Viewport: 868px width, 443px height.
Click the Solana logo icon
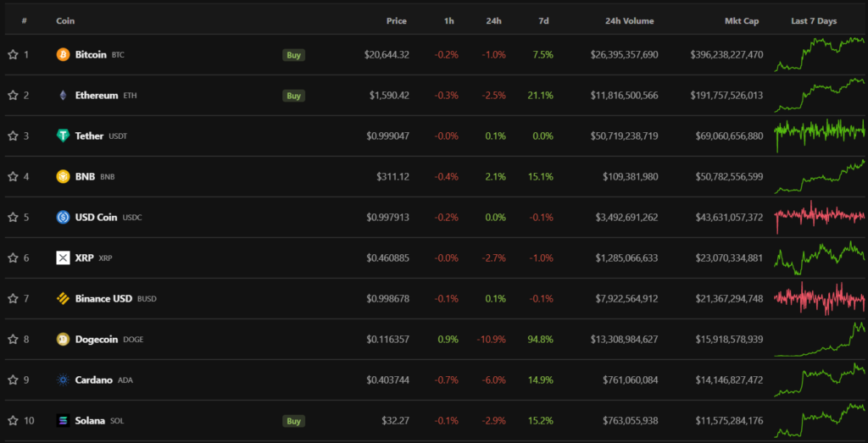click(x=63, y=421)
